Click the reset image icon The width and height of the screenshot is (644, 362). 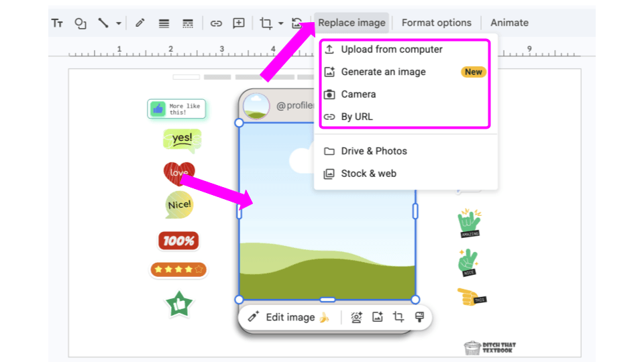(x=297, y=23)
